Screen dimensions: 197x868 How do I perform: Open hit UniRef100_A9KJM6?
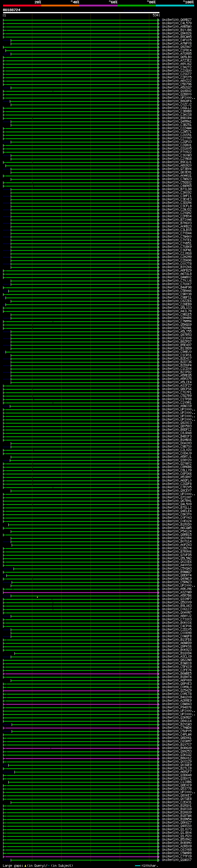coord(177,589)
